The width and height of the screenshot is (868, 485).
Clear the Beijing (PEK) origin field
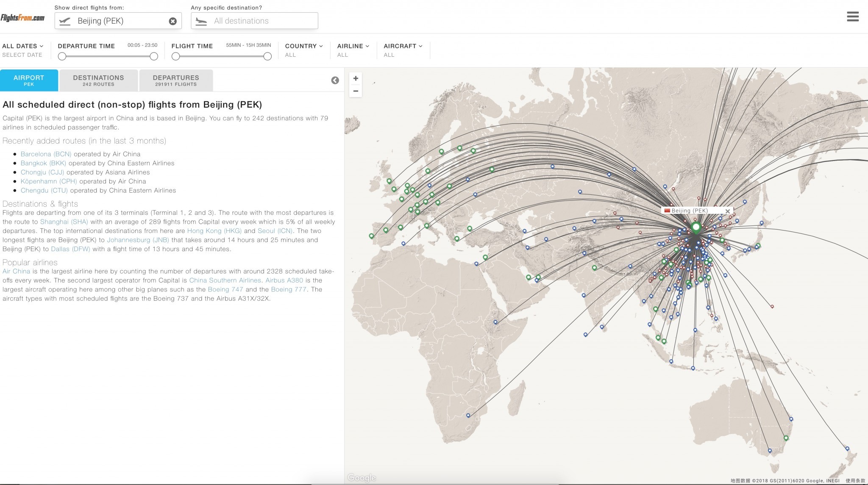172,21
